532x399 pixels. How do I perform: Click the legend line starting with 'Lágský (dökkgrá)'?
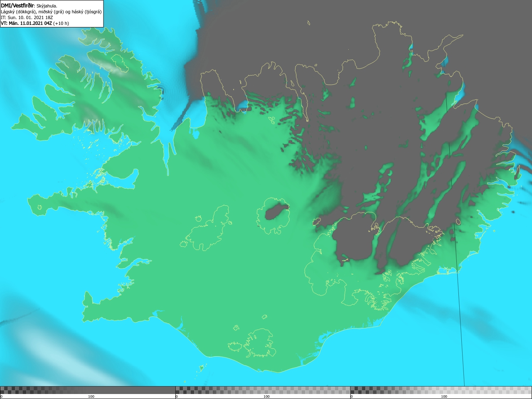(51, 12)
